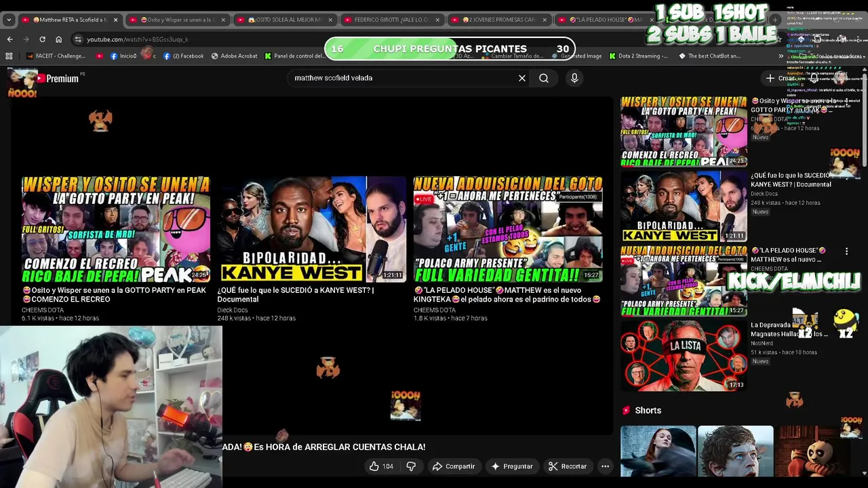Open Dota 2 Streaming bookmark
868x488 pixels.
pos(638,56)
